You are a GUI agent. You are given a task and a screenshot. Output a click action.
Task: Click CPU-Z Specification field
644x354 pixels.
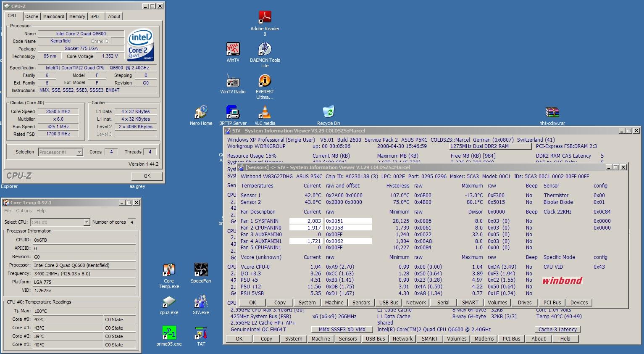(97, 68)
